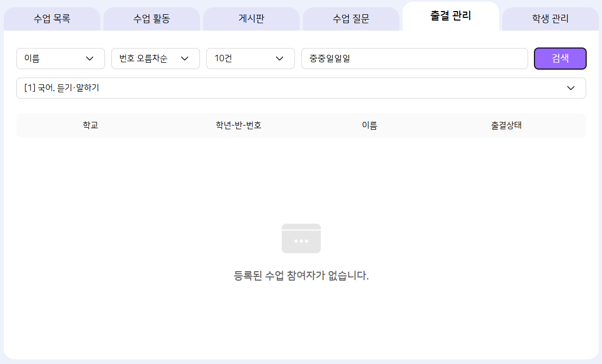Click the search field containing 중중일일일

pos(414,59)
